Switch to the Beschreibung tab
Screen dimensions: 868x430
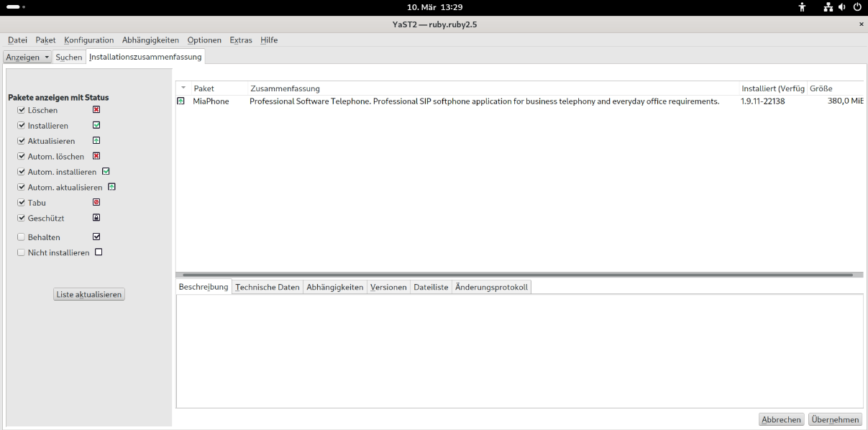point(204,287)
